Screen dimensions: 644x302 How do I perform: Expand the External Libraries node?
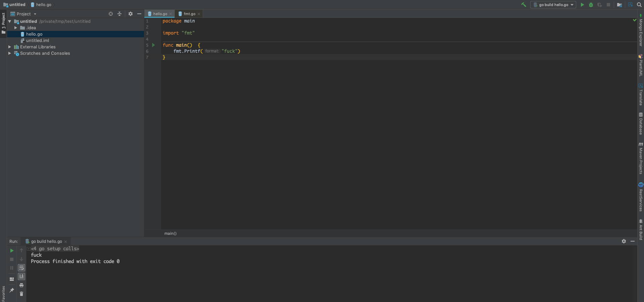click(x=9, y=47)
